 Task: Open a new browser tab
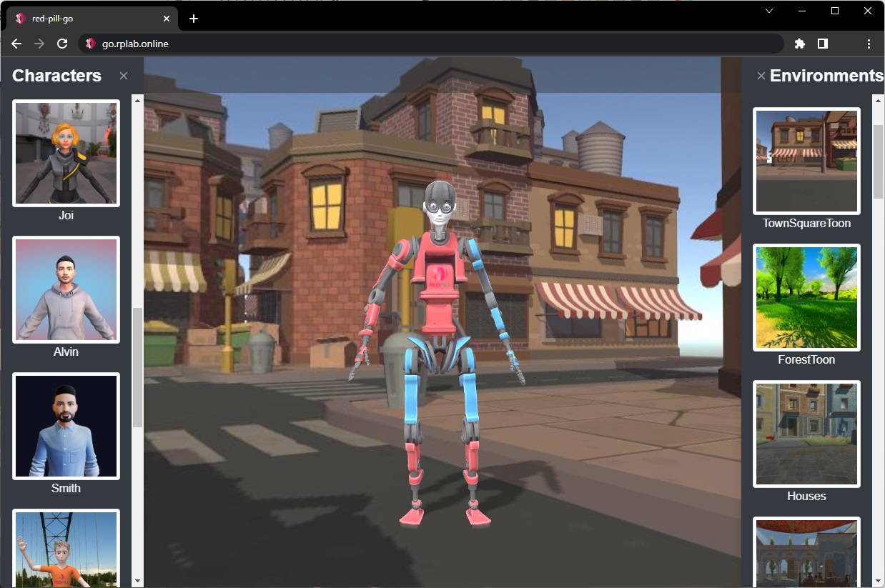[x=194, y=19]
